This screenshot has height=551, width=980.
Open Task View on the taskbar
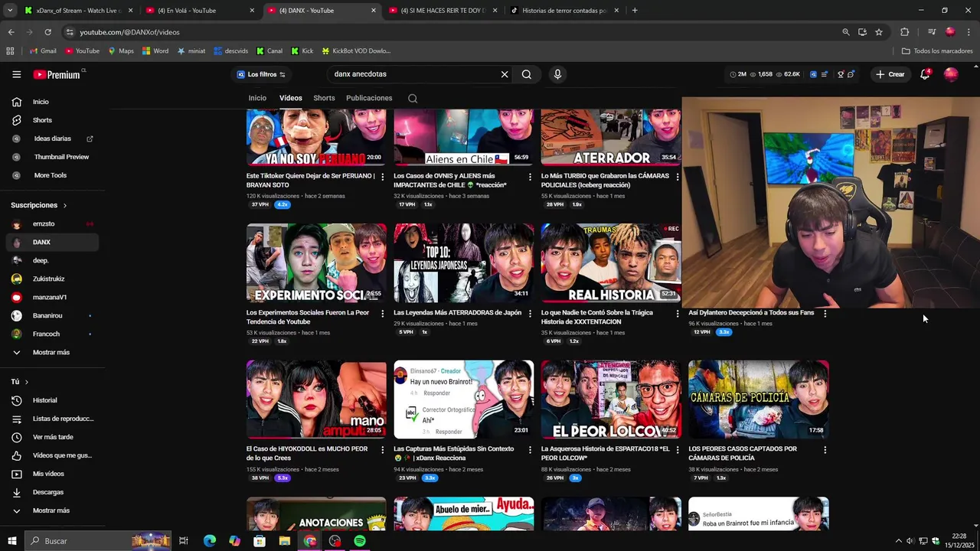point(184,541)
